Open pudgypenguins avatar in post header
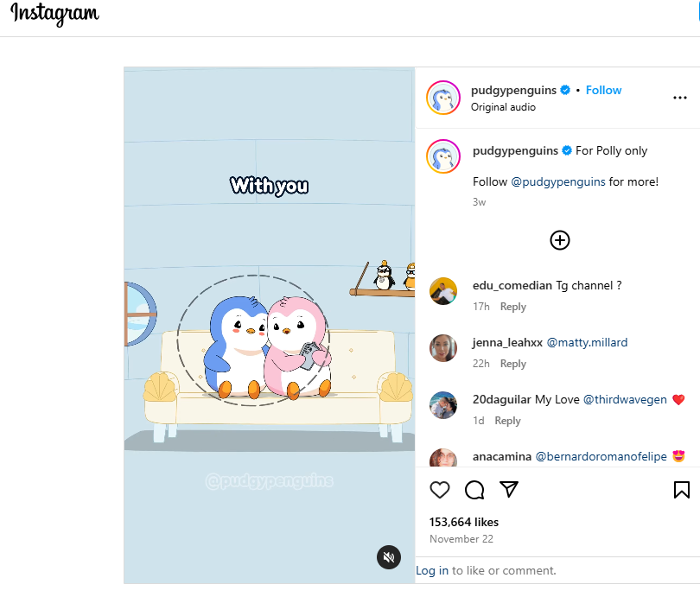700x597 pixels. 443,98
